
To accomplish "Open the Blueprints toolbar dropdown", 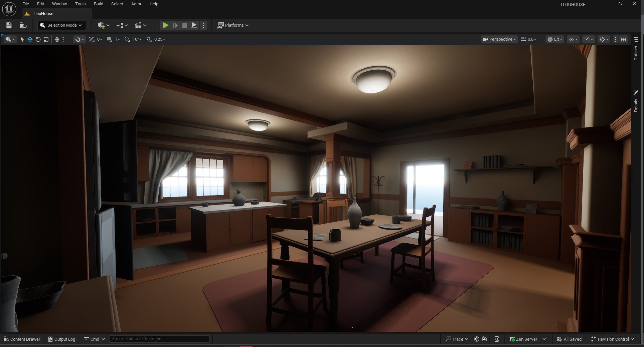I will click(x=122, y=25).
